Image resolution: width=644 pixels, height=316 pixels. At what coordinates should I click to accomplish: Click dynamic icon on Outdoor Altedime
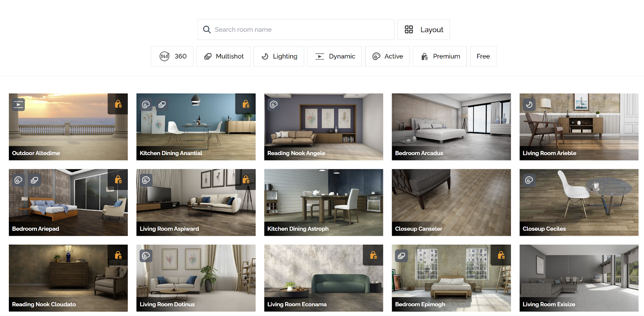click(19, 105)
